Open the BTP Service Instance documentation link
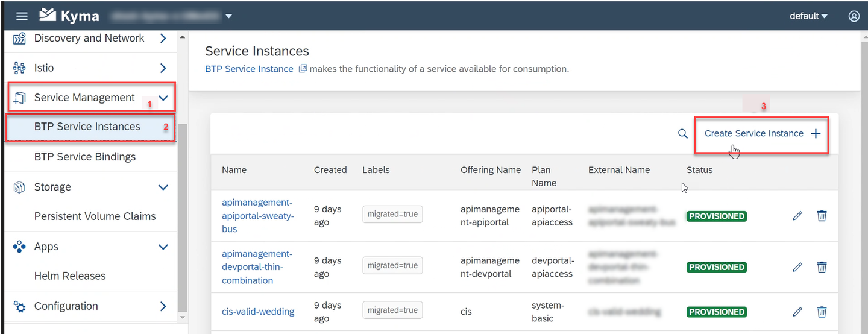The height and width of the screenshot is (334, 868). [249, 69]
